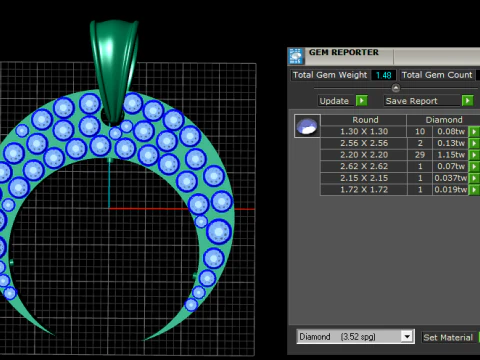Collapse panel using the round up-arrow handle
480x360 pixels.
click(x=396, y=88)
